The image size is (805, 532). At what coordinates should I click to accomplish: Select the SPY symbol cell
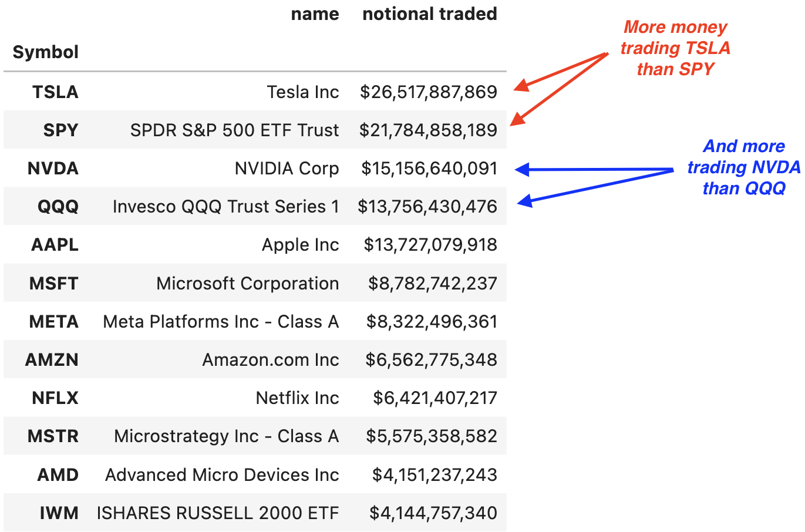(x=60, y=130)
